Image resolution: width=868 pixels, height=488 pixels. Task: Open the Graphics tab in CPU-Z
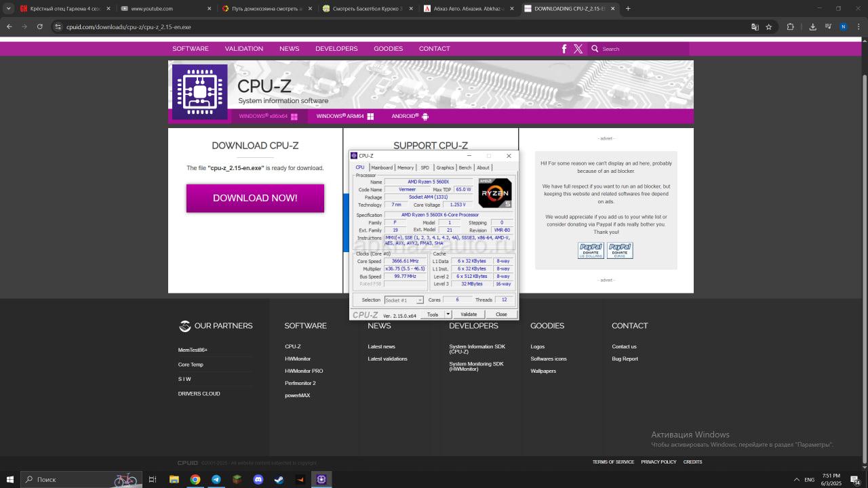445,167
